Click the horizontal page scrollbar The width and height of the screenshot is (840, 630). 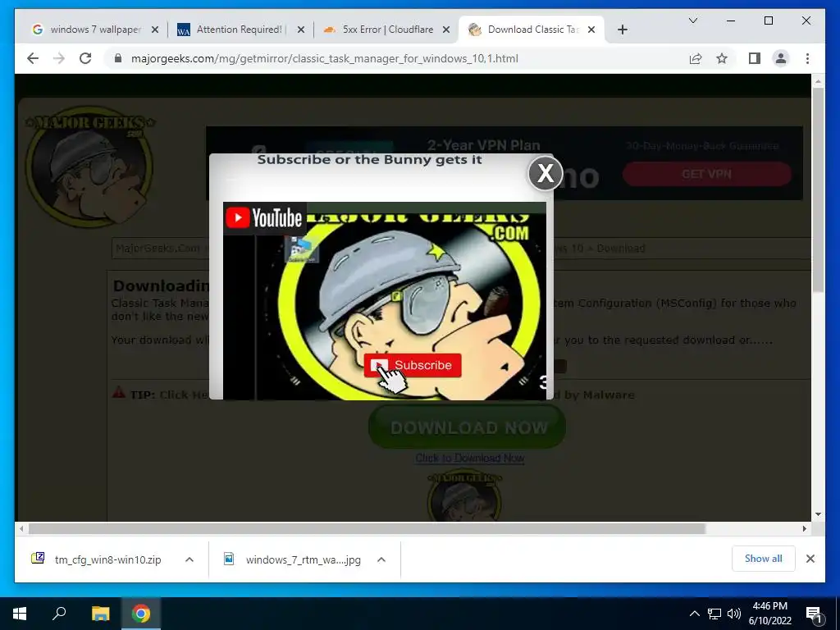[x=367, y=529]
